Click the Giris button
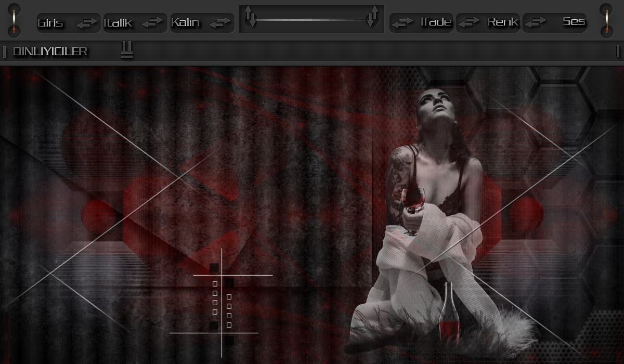624x364 pixels. [50, 23]
